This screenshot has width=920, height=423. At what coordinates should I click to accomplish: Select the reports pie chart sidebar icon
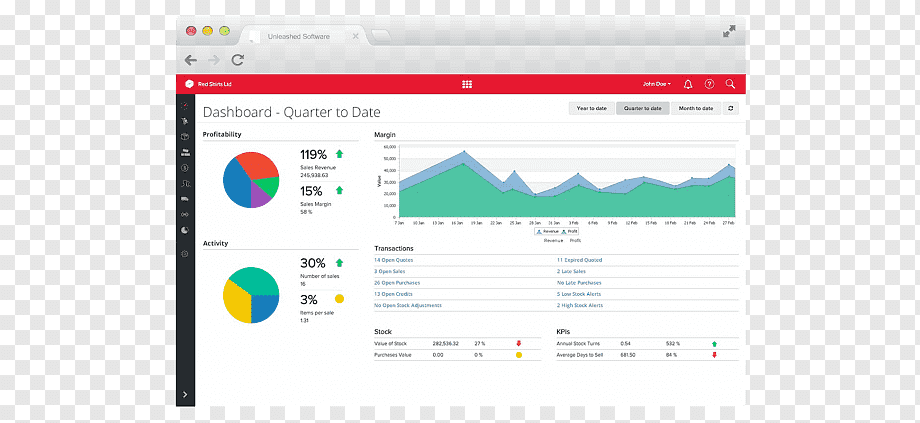(x=185, y=230)
